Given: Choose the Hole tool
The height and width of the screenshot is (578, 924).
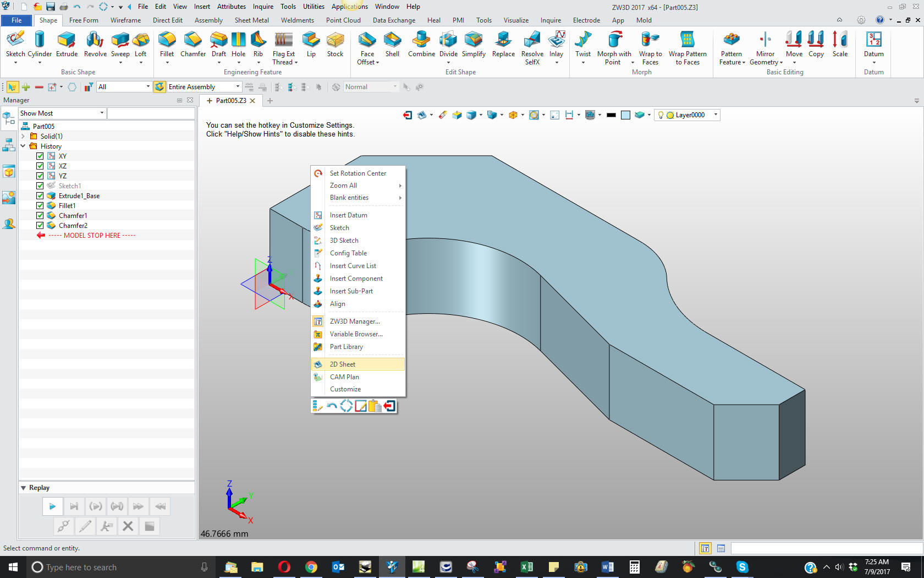Looking at the screenshot, I should click(238, 44).
